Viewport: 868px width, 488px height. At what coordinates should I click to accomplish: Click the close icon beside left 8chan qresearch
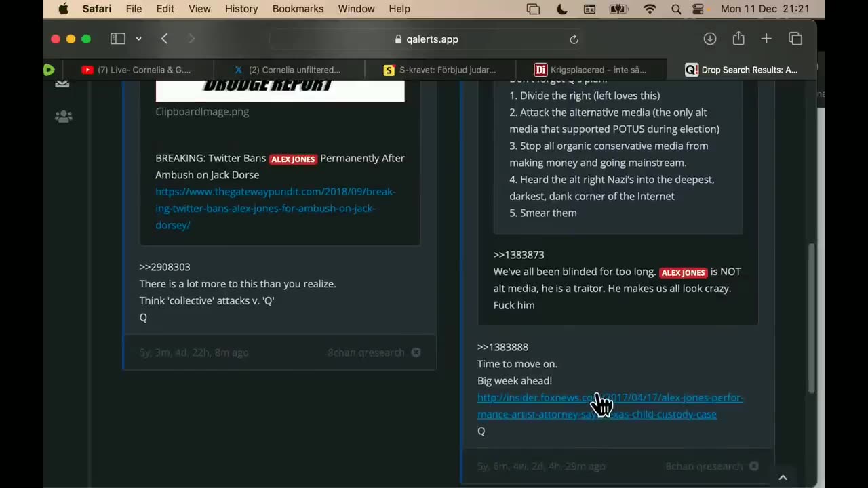pyautogui.click(x=416, y=352)
